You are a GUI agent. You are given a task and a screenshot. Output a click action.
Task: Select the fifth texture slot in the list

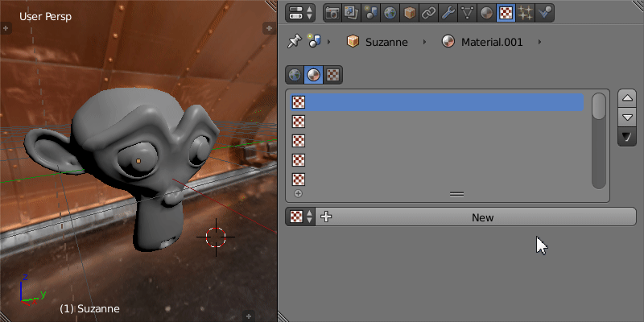[437, 180]
